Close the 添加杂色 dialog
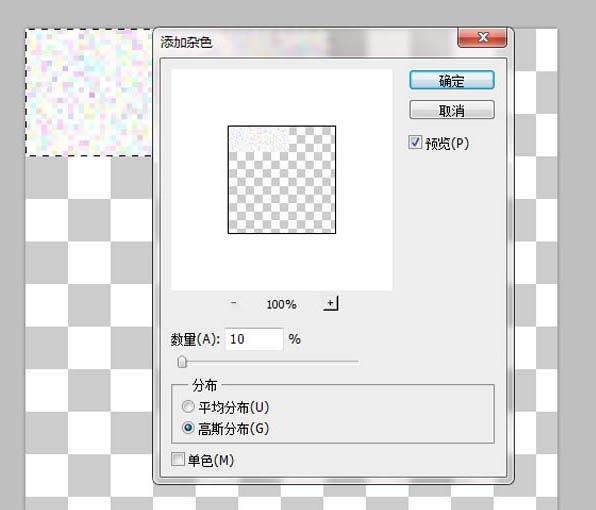The height and width of the screenshot is (510, 596). tap(482, 38)
